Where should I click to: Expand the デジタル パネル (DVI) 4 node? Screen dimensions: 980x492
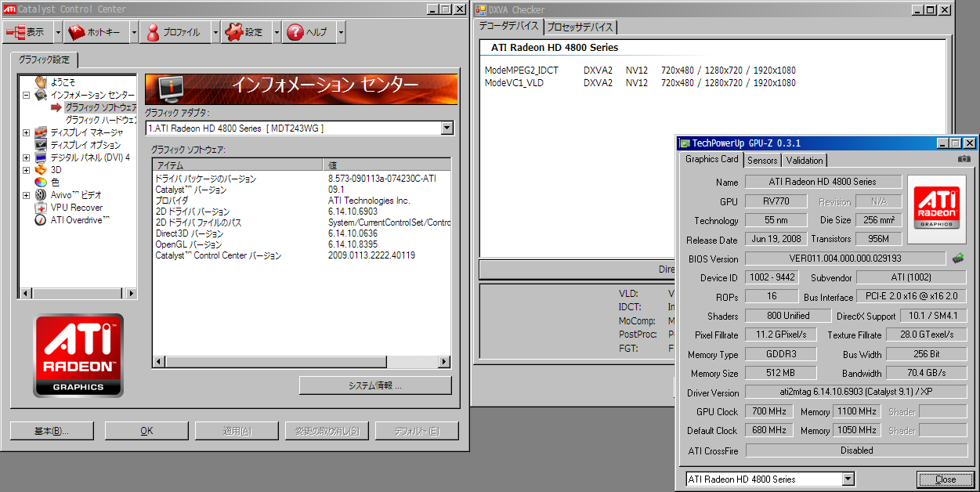coord(26,157)
